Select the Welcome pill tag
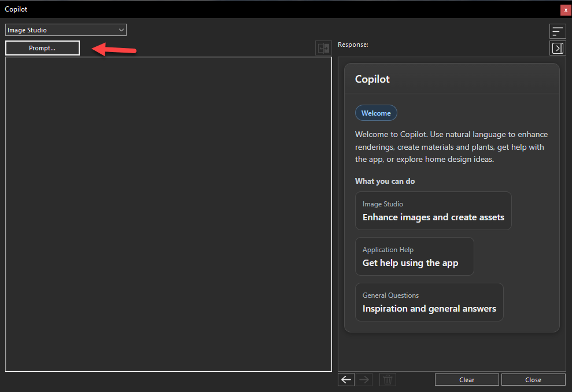This screenshot has width=572, height=392. [376, 113]
